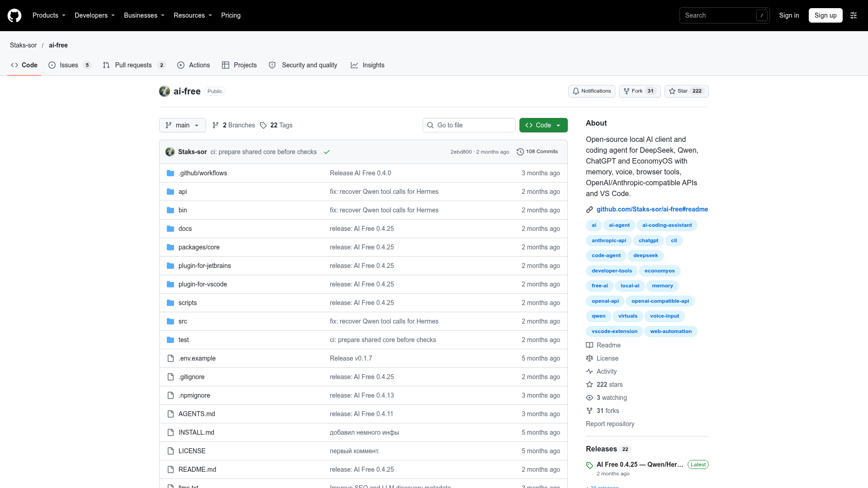
Task: Select the vscode-extension topic tag
Action: (x=614, y=332)
